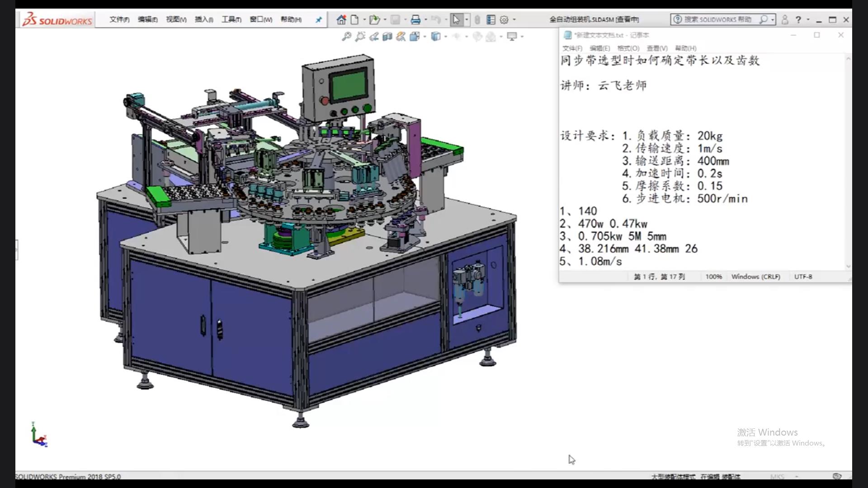Viewport: 868px width, 488px height.
Task: Activate the Section View icon
Action: click(387, 37)
